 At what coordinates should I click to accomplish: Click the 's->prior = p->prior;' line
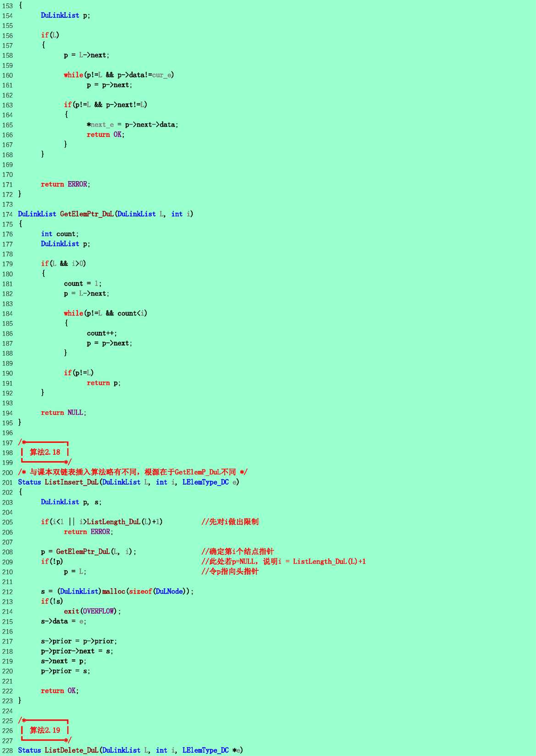[x=79, y=641]
